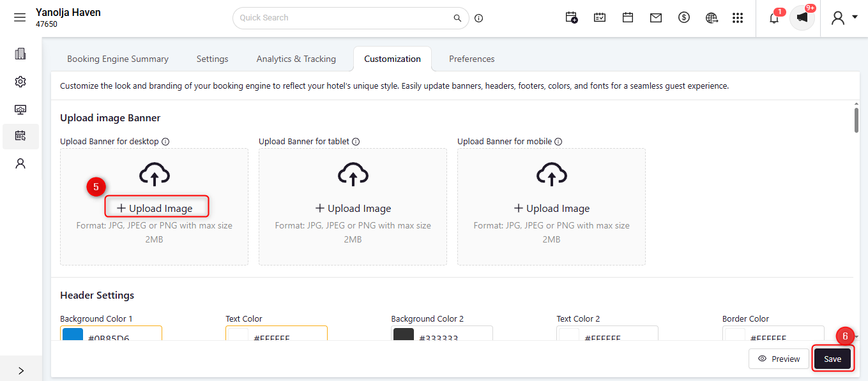Open the megaphone announcements icon
Viewport: 868px width, 381px height.
tap(802, 17)
